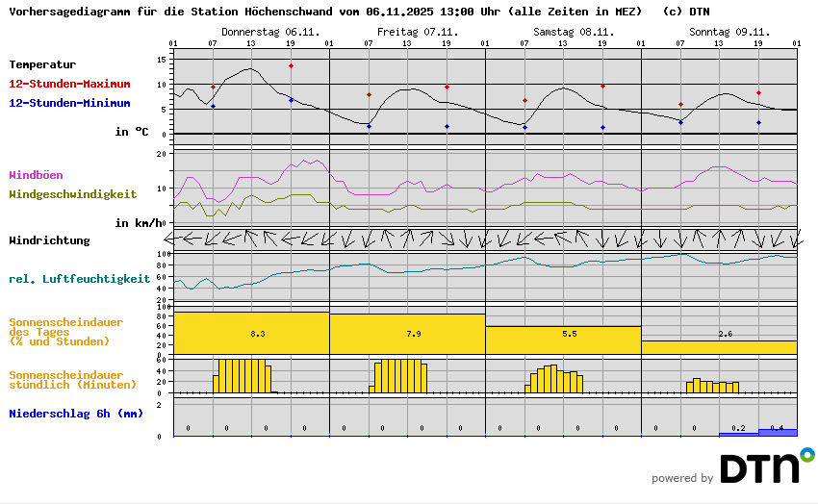818x504 pixels.
Task: Click the magenta Windböen legend label
Action: pos(36,175)
